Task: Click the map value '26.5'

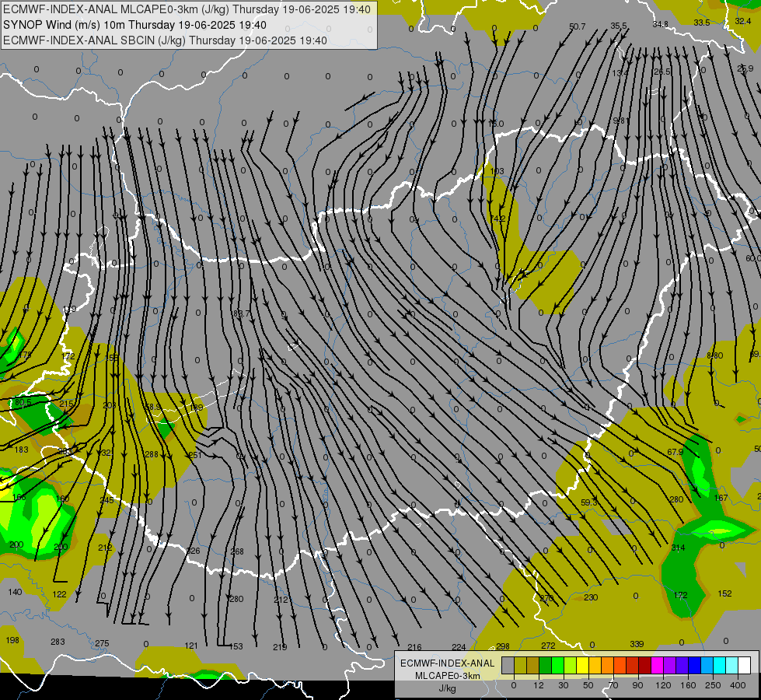Action: 662,72
